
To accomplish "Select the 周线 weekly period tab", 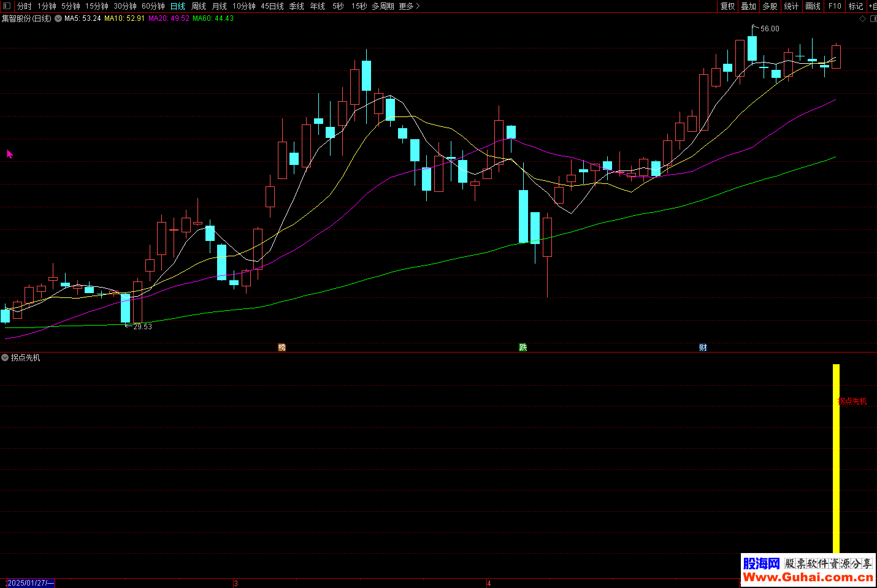I will pyautogui.click(x=199, y=6).
